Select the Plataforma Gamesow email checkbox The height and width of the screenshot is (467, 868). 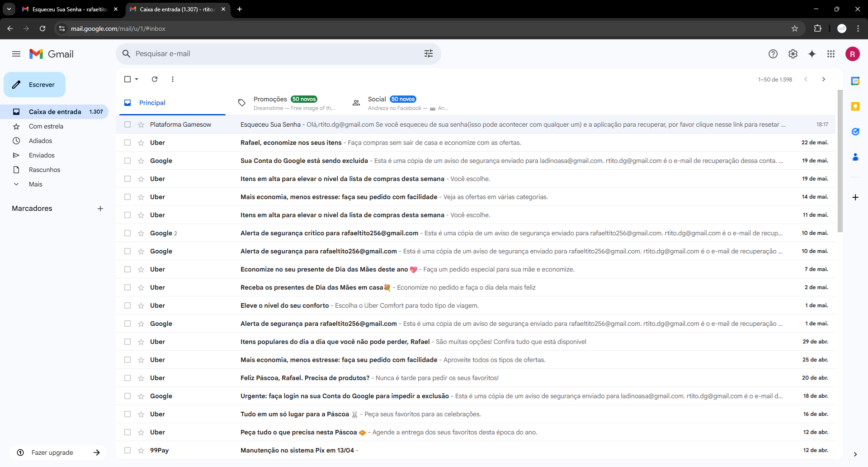pos(127,124)
